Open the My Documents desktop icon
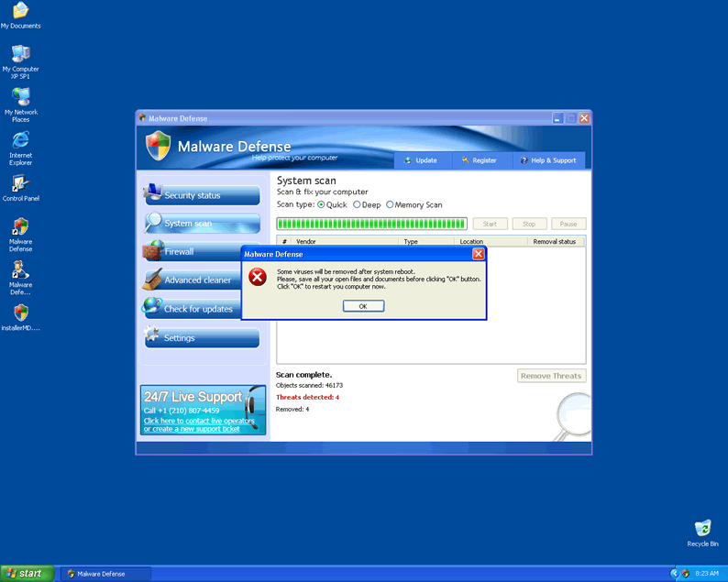The height and width of the screenshot is (582, 728). pyautogui.click(x=20, y=12)
